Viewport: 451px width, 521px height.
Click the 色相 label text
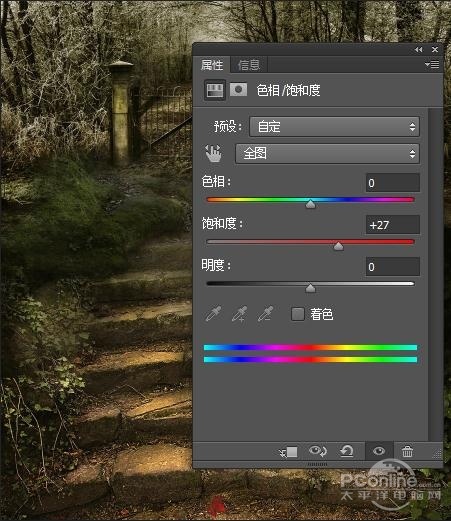coord(216,182)
